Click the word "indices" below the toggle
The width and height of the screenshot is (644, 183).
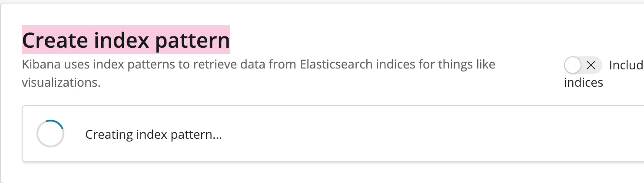point(583,82)
